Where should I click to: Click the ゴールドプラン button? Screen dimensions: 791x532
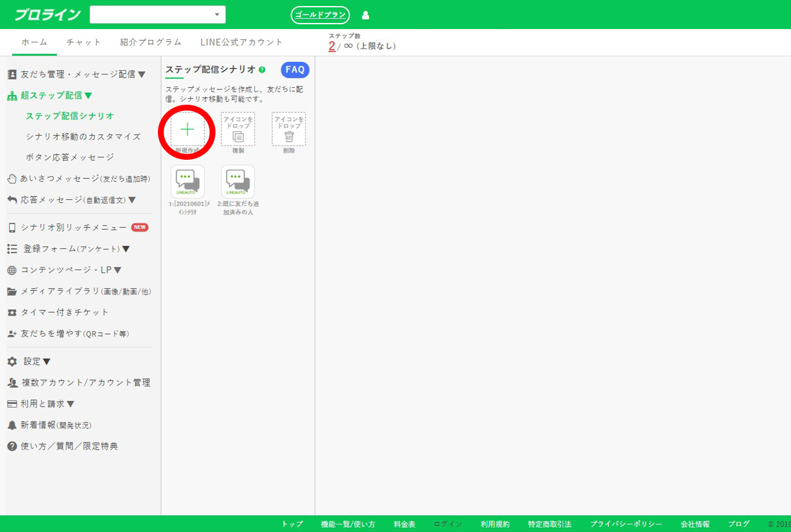coord(320,15)
